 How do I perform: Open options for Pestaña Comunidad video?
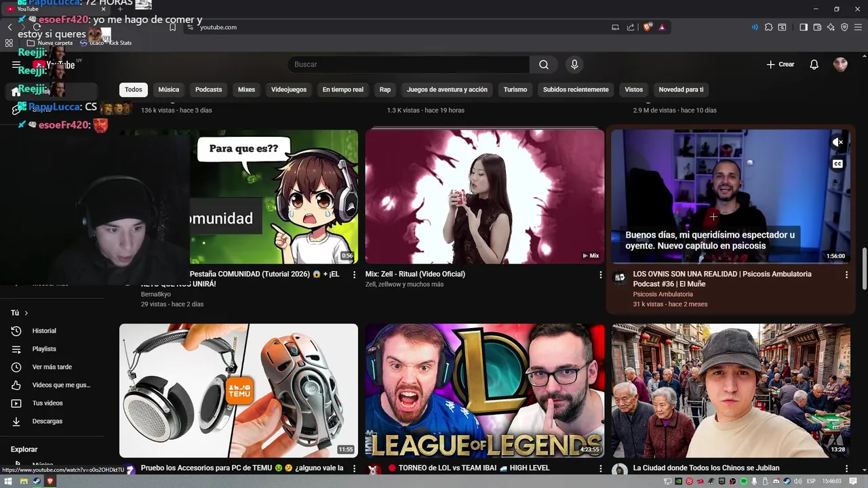354,274
